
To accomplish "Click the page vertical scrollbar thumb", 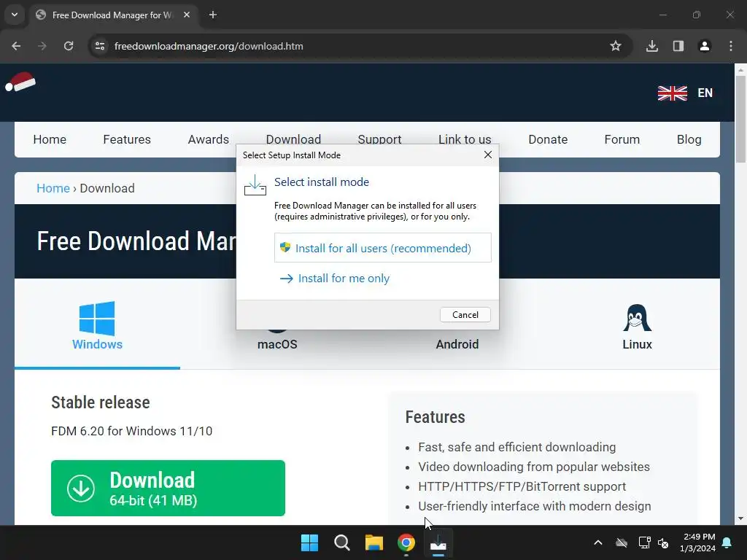I will 740,119.
